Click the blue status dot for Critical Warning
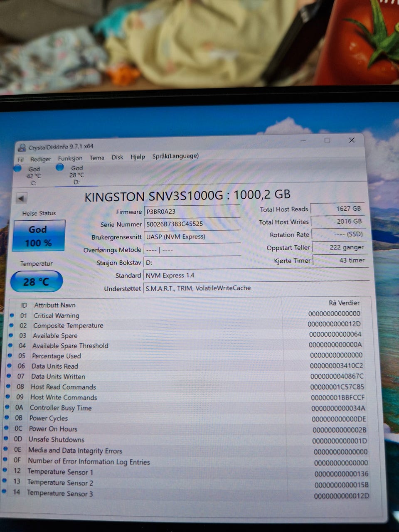 [12, 315]
